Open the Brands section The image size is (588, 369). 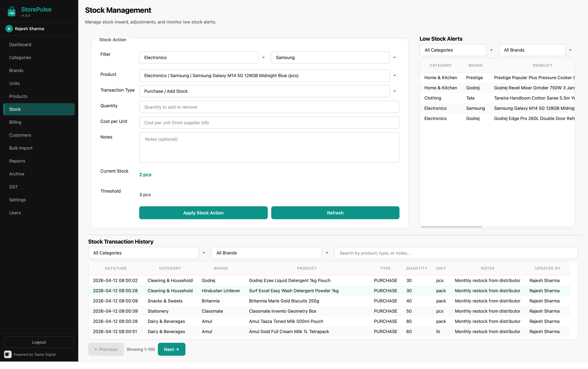39,70
